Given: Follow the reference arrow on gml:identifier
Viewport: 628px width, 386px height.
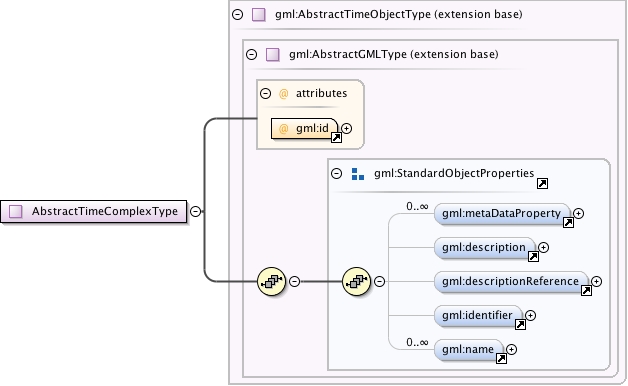Looking at the screenshot, I should point(520,324).
